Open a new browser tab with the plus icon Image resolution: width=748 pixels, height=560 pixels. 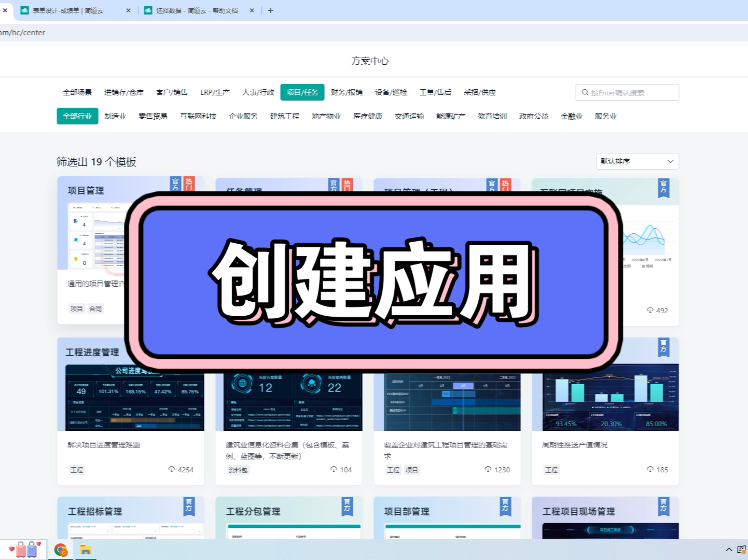(270, 10)
